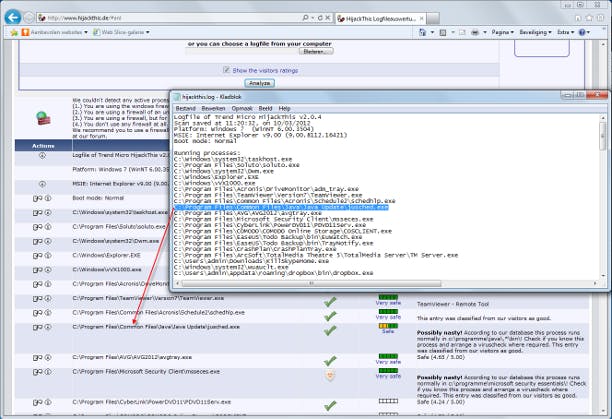This screenshot has height=419, width=612.
Task: Click the Analyze button
Action: click(260, 83)
